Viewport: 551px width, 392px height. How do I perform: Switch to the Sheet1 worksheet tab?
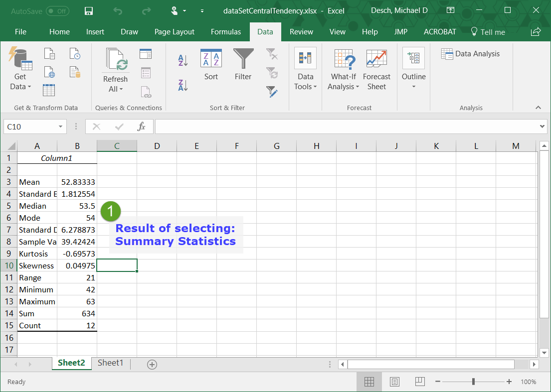110,363
